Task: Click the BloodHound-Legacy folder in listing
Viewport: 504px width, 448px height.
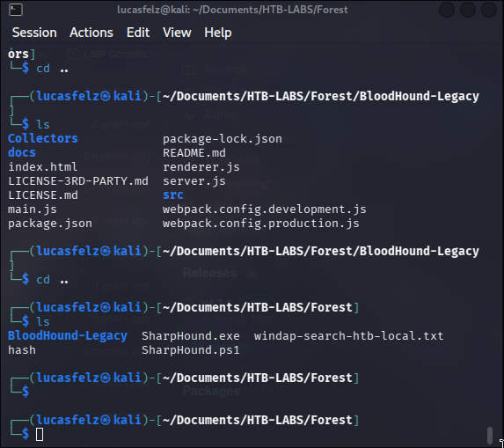Action: (68, 336)
